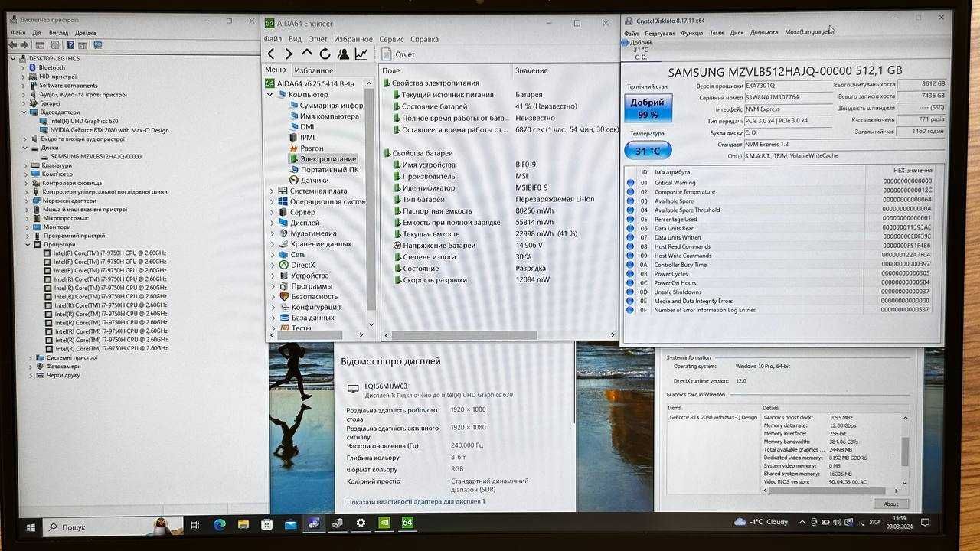
Task: Click Добрий 99% health status button
Action: click(x=648, y=109)
